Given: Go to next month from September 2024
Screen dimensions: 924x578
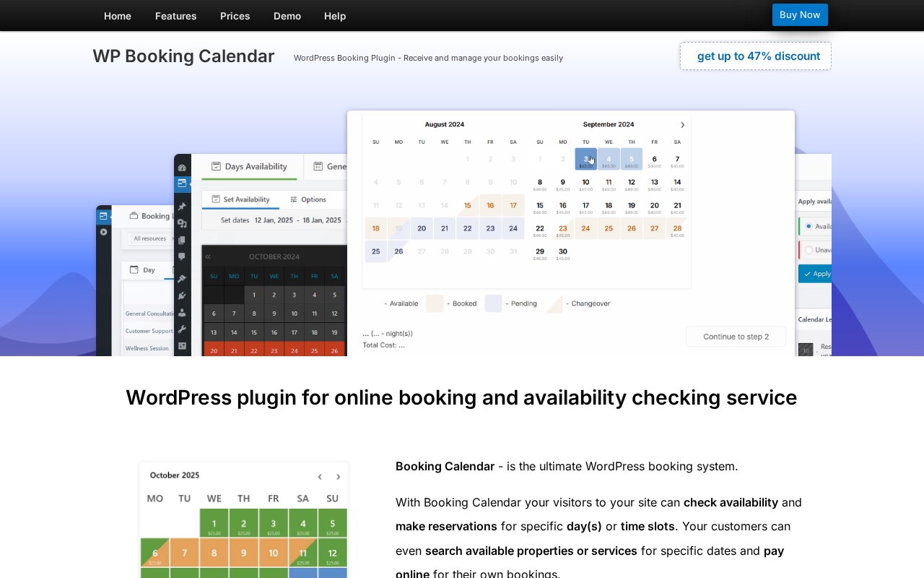Looking at the screenshot, I should (682, 125).
